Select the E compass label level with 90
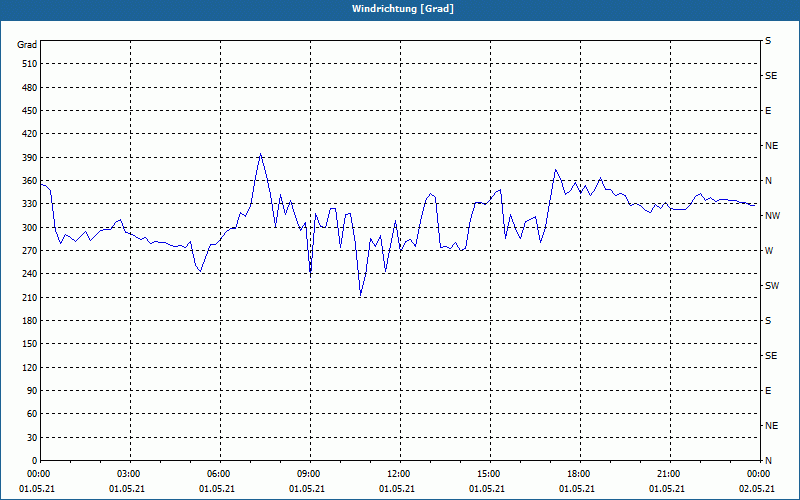 point(768,391)
